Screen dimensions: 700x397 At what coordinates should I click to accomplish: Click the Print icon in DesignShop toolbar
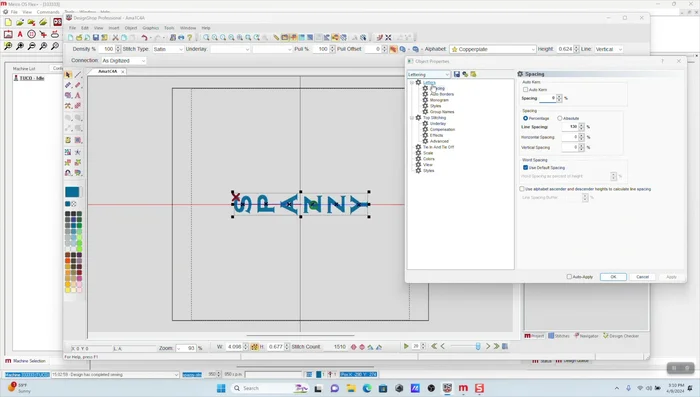click(x=181, y=38)
